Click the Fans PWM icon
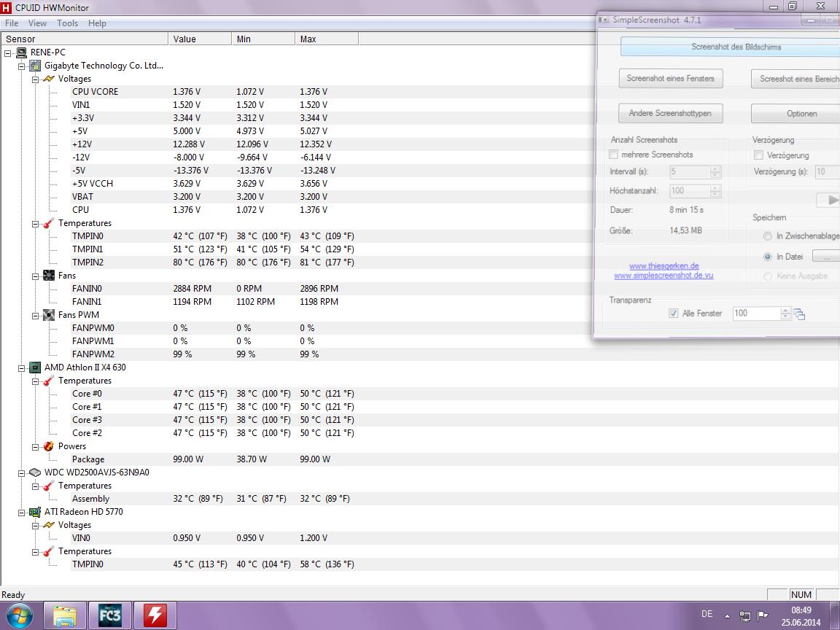840x630 pixels. (x=49, y=315)
